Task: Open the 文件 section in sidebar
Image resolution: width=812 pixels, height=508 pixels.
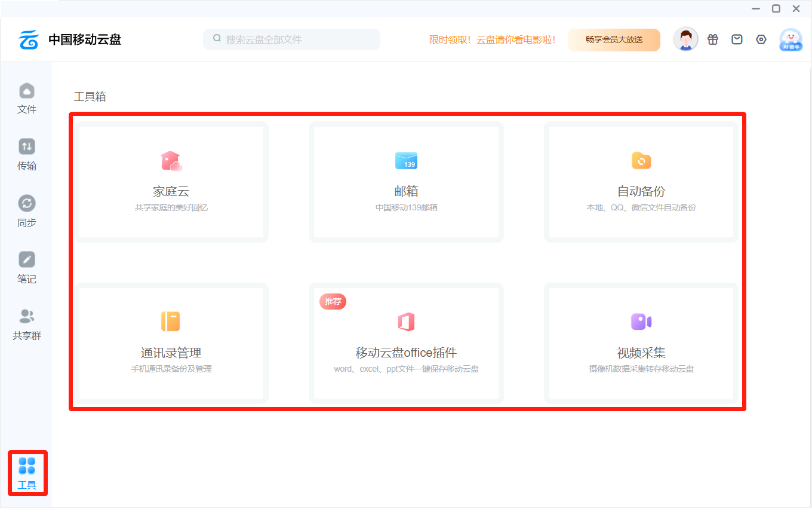Action: pyautogui.click(x=27, y=99)
